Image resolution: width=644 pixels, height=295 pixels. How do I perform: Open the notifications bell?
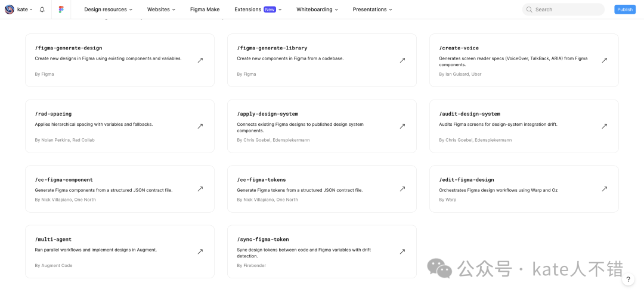point(42,10)
